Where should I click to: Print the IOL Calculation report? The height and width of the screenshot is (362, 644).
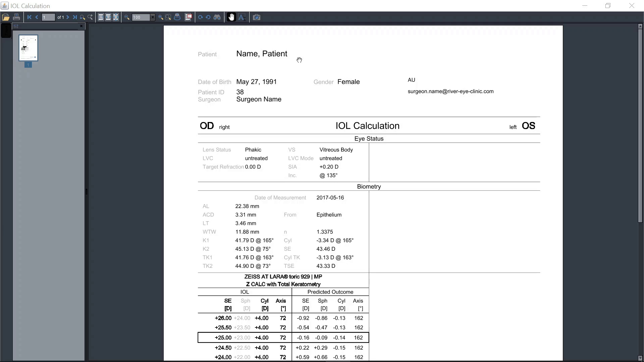(x=16, y=17)
